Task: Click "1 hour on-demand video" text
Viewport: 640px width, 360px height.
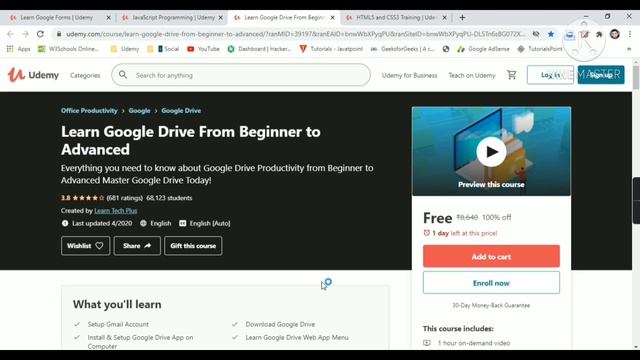Action: pos(473,343)
